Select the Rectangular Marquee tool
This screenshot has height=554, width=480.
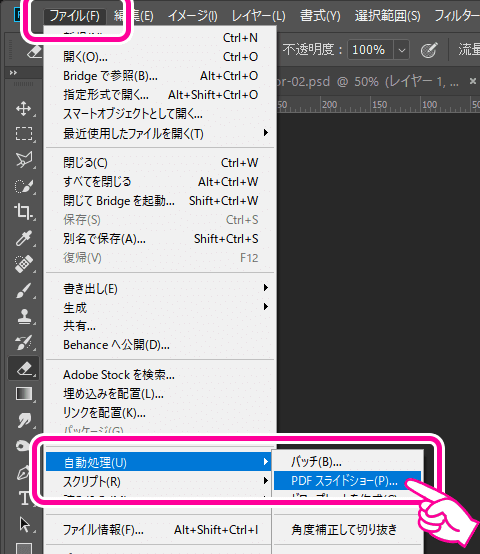(x=24, y=134)
